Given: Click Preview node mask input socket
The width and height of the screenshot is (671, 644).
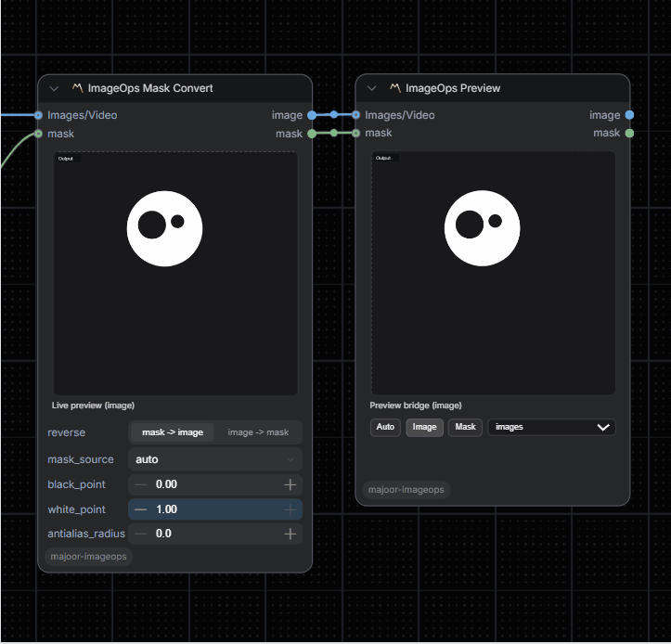Looking at the screenshot, I should (x=356, y=133).
